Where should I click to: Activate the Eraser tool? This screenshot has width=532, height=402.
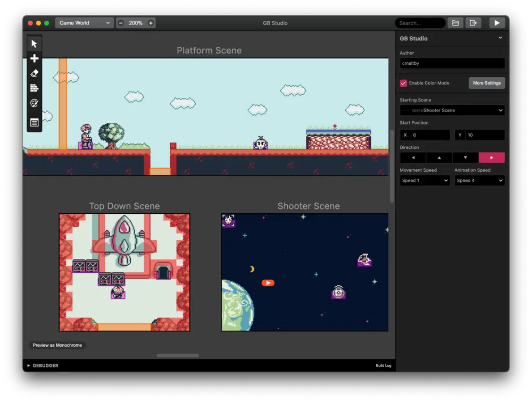34,73
